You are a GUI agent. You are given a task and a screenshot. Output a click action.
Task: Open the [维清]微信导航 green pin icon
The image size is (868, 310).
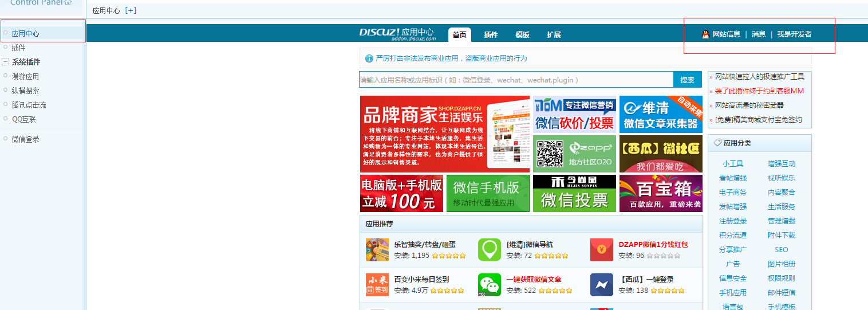pos(490,250)
